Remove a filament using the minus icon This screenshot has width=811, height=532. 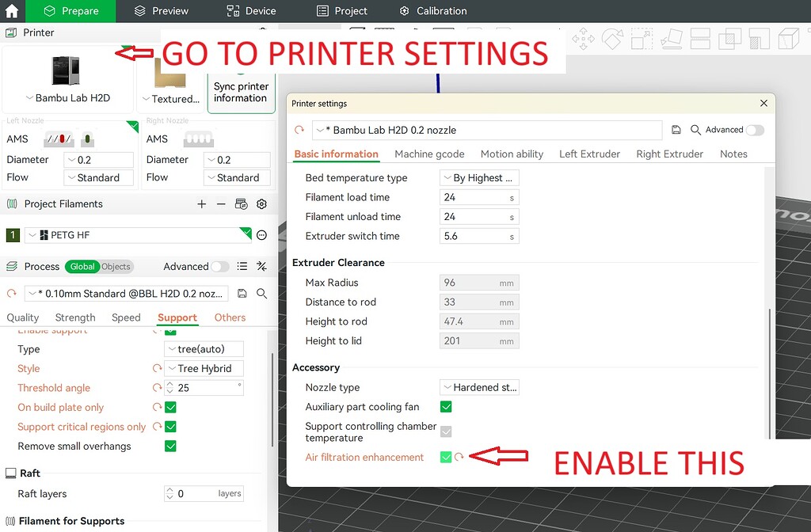click(221, 204)
